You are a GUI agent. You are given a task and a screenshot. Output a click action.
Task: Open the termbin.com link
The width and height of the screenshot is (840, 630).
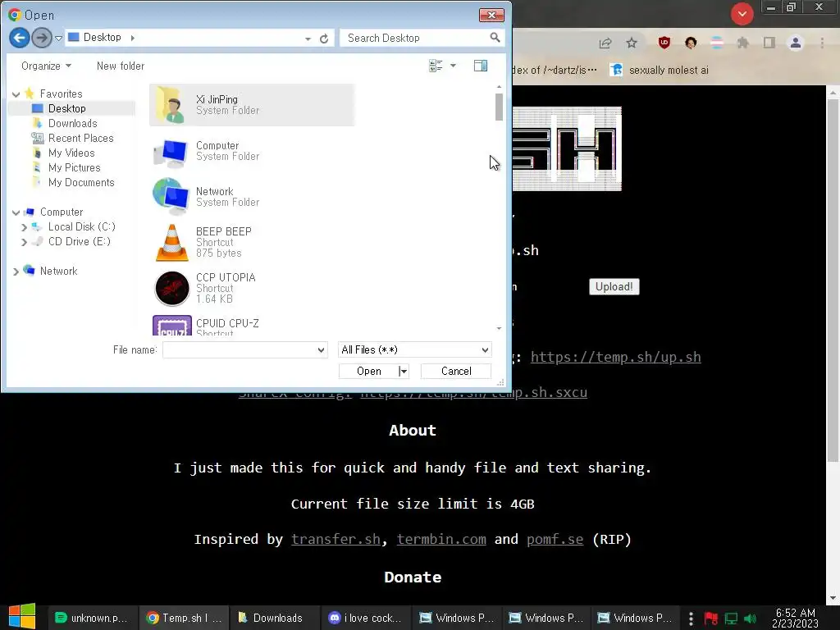click(441, 540)
